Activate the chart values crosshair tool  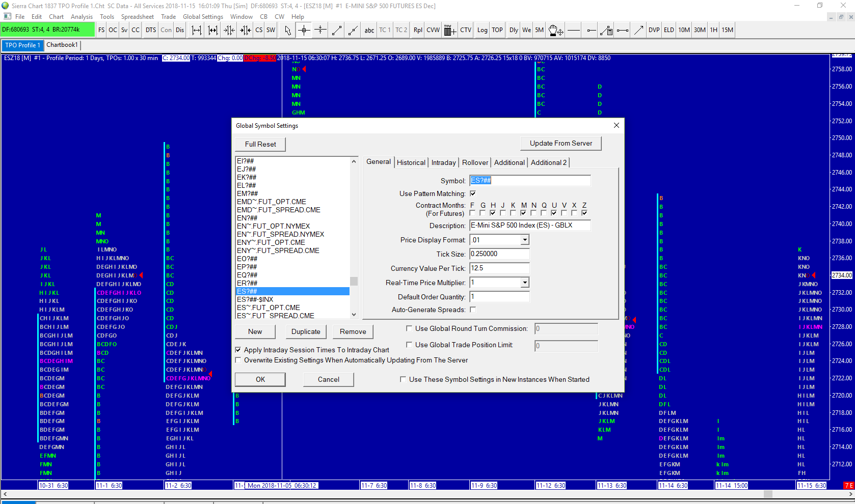point(304,30)
